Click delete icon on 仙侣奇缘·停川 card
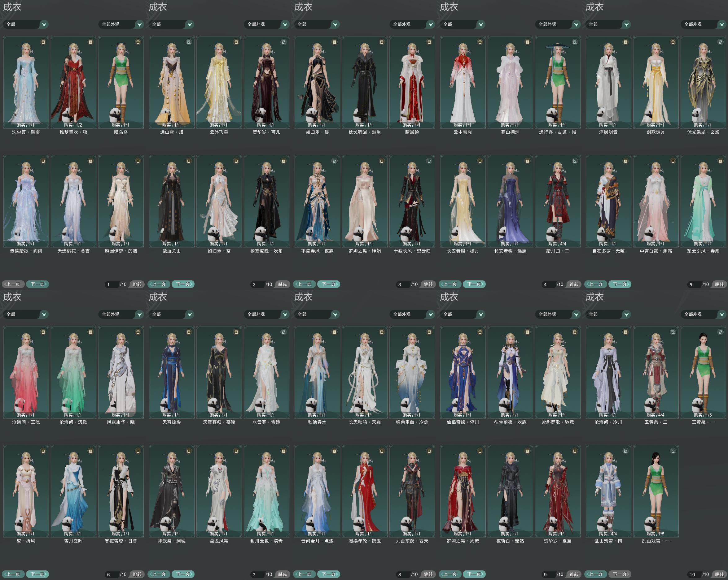The width and height of the screenshot is (728, 580). (x=480, y=332)
